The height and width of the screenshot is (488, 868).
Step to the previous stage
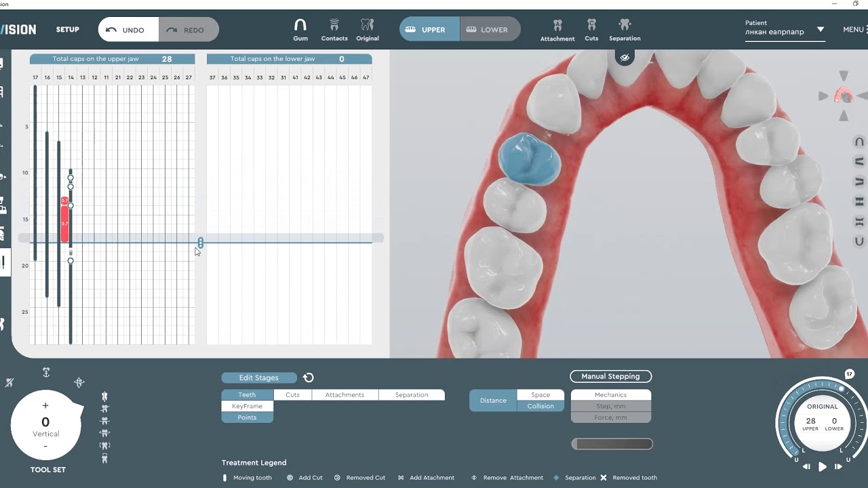pyautogui.click(x=806, y=466)
